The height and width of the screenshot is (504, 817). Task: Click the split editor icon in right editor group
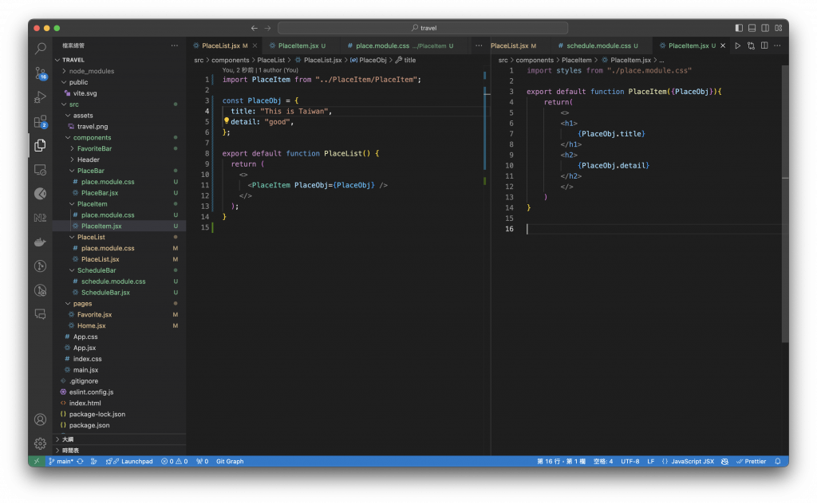[x=764, y=45]
